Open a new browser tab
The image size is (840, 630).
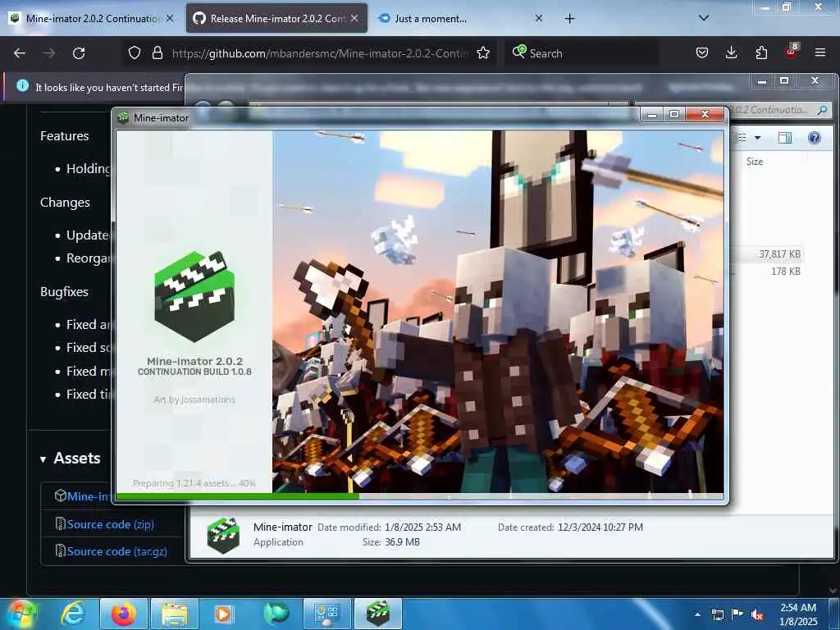[570, 19]
